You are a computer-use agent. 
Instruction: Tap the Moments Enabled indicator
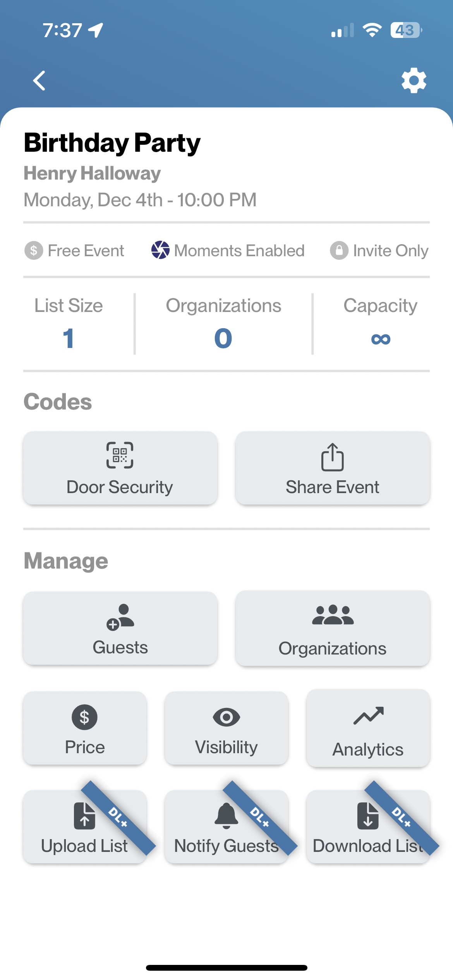(228, 250)
